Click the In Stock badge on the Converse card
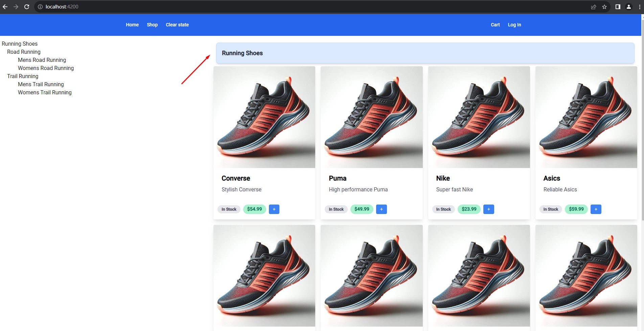Viewport: 644px width, 331px height. 229,209
